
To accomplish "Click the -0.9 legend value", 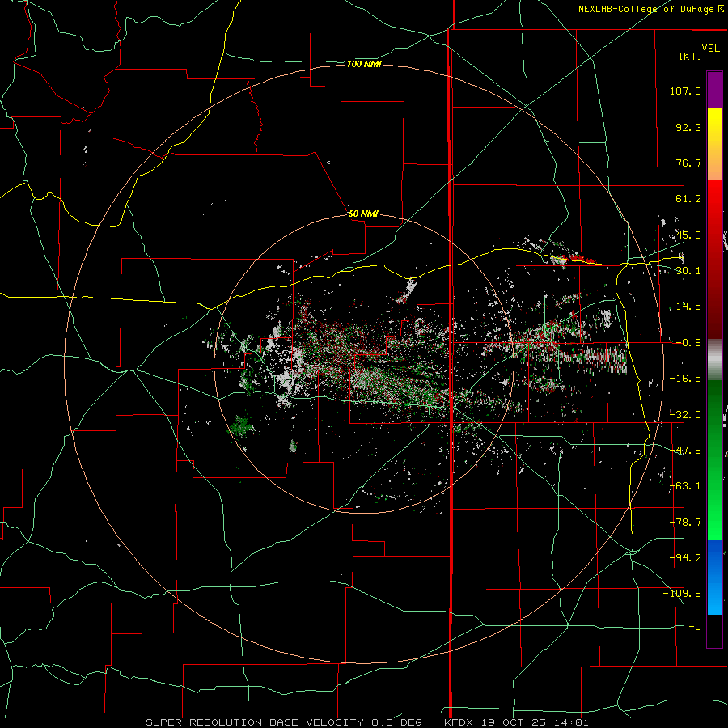I will (x=688, y=343).
